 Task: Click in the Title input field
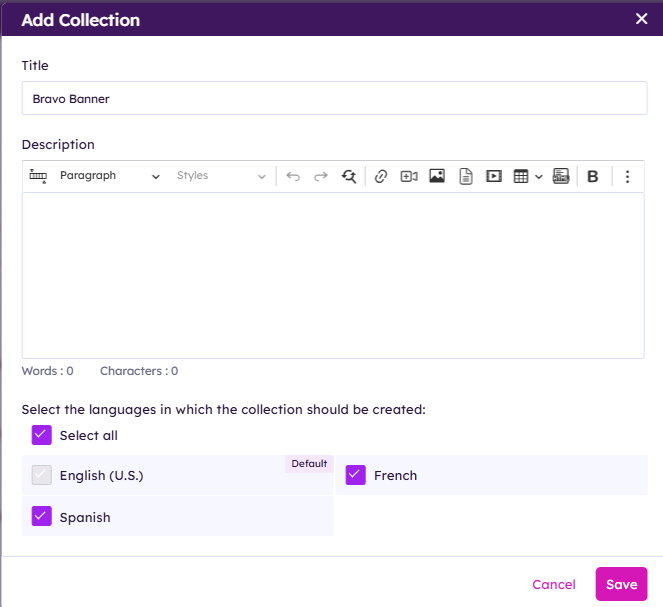[334, 99]
